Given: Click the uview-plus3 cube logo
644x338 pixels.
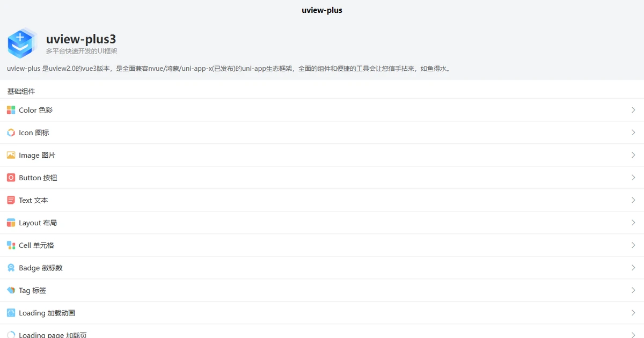Looking at the screenshot, I should click(23, 43).
